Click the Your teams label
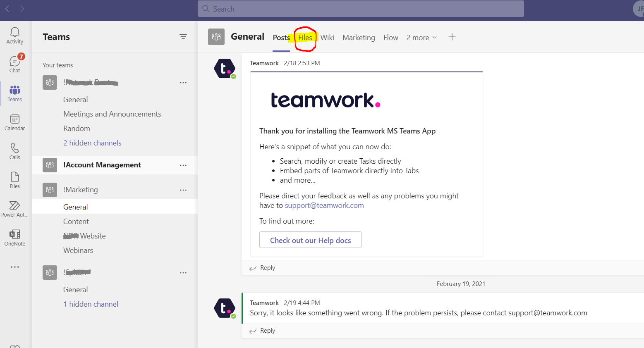Viewport: 644px width, 348px height. tap(58, 65)
